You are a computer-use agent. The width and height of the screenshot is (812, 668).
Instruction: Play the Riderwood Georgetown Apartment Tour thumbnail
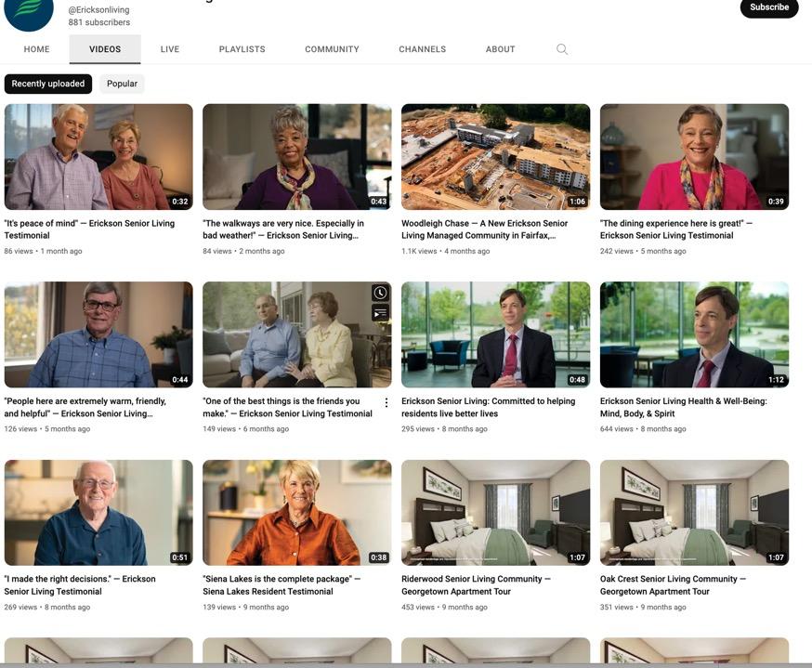tap(495, 513)
